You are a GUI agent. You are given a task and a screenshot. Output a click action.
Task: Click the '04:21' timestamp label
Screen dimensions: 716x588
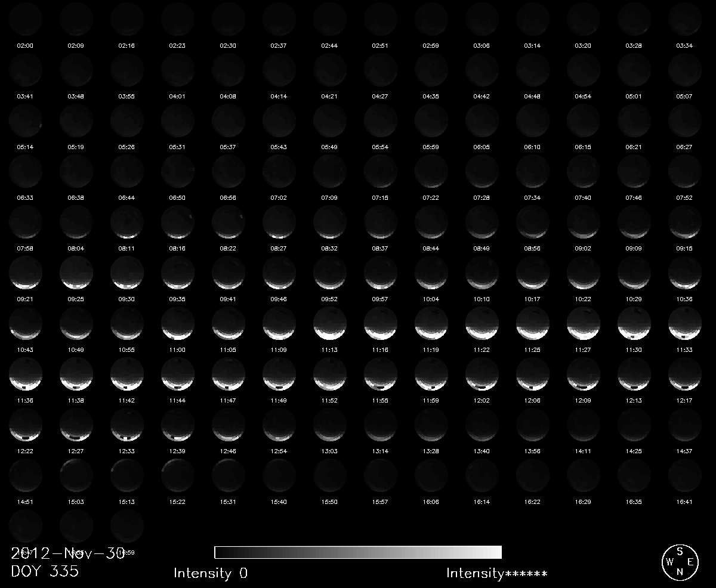pos(329,96)
